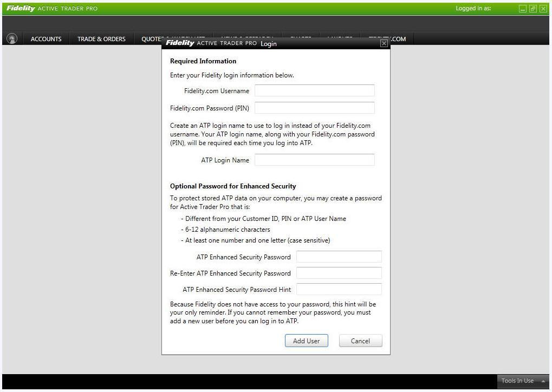Viewport: 552px width, 392px height.
Task: Open the Accounts menu
Action: pyautogui.click(x=46, y=39)
